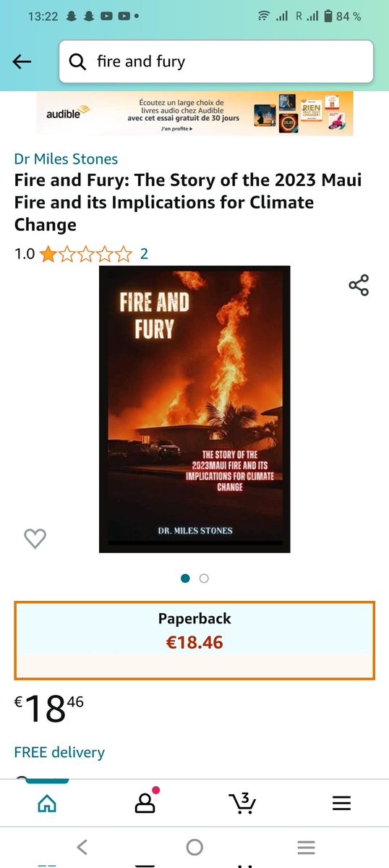
Task: Tap the back arrow beside the search bar
Action: [x=22, y=62]
